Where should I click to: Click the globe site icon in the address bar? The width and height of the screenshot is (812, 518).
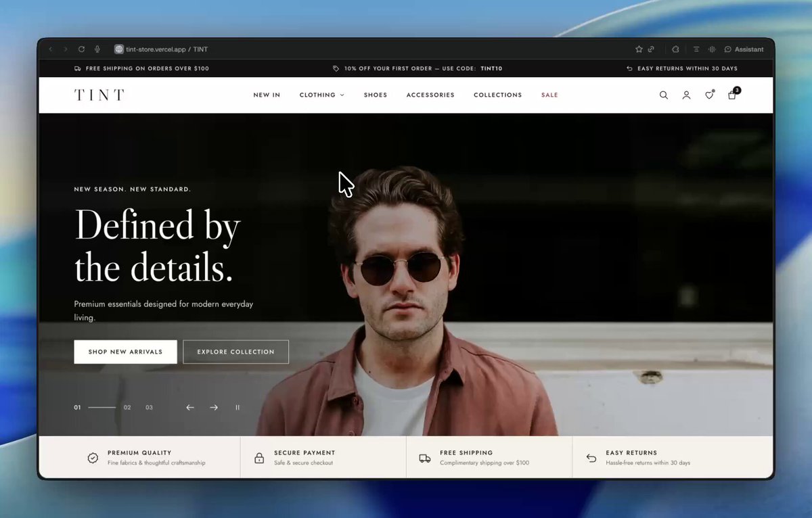(x=119, y=49)
